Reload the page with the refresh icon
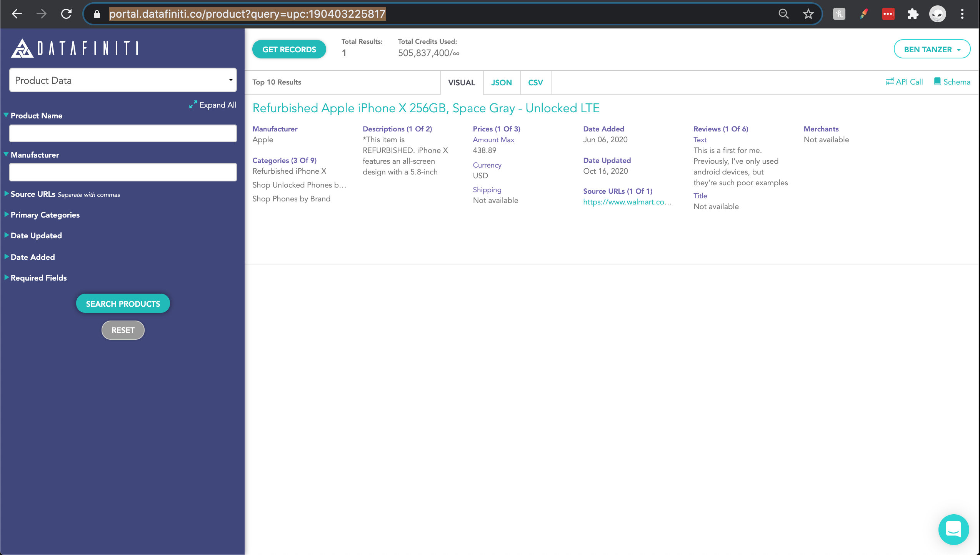The width and height of the screenshot is (980, 555). (x=66, y=14)
